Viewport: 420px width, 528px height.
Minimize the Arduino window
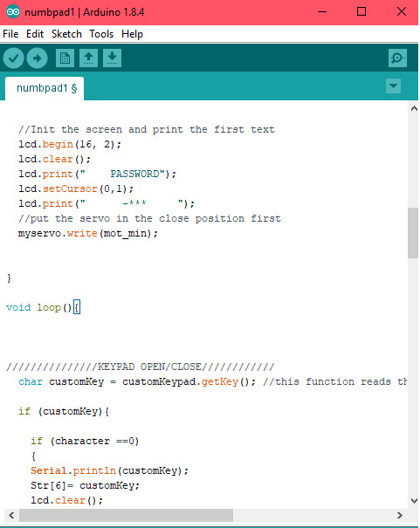(322, 12)
